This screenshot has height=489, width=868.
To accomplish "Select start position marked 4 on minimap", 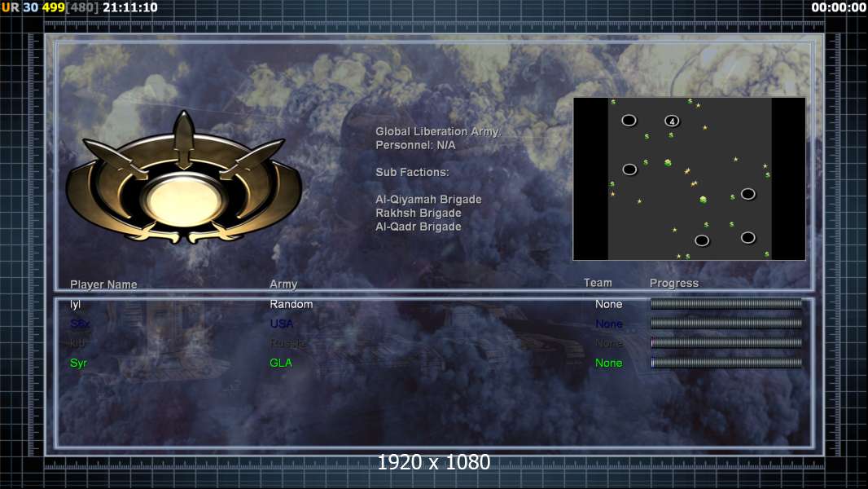I will point(672,121).
